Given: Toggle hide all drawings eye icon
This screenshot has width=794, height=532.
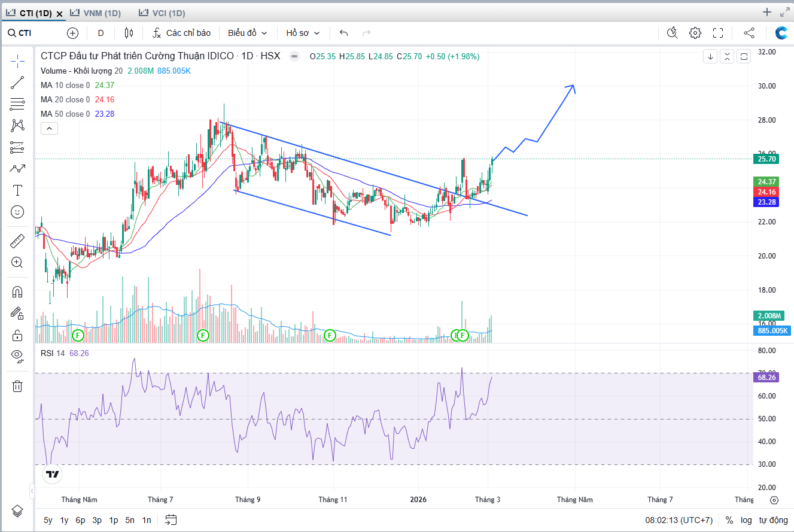Looking at the screenshot, I should (17, 356).
